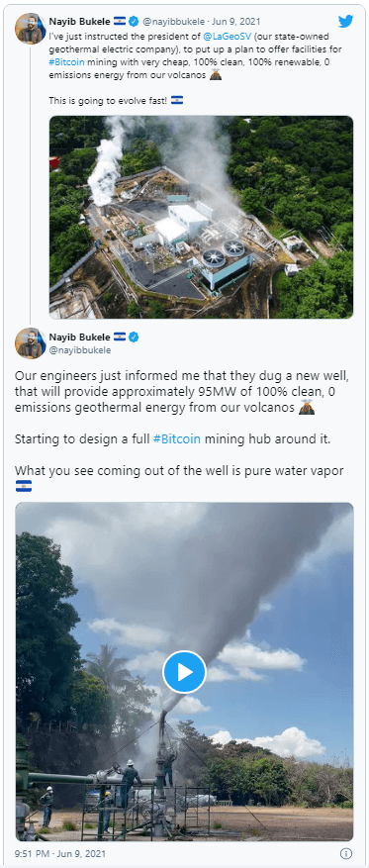Click the El Salvador flag after vapor text

pos(23,486)
